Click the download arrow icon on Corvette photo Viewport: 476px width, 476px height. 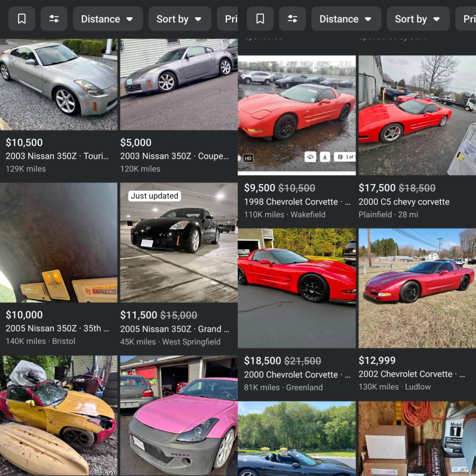(x=325, y=157)
